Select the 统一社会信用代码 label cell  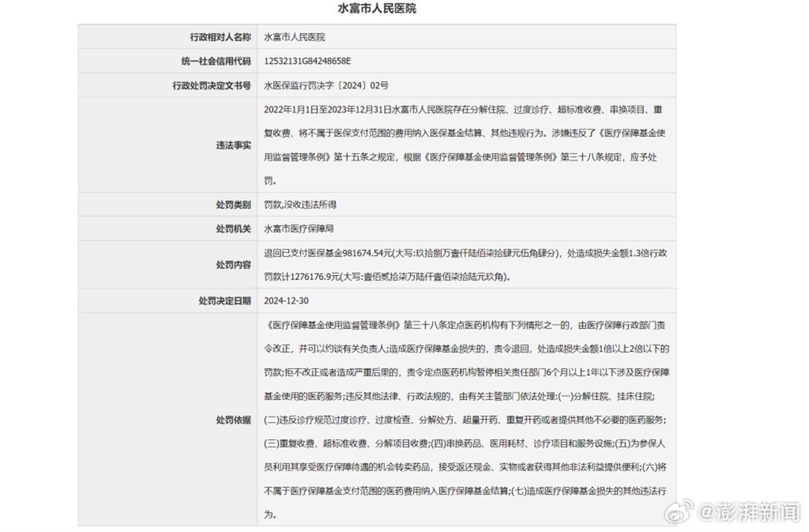[216, 61]
